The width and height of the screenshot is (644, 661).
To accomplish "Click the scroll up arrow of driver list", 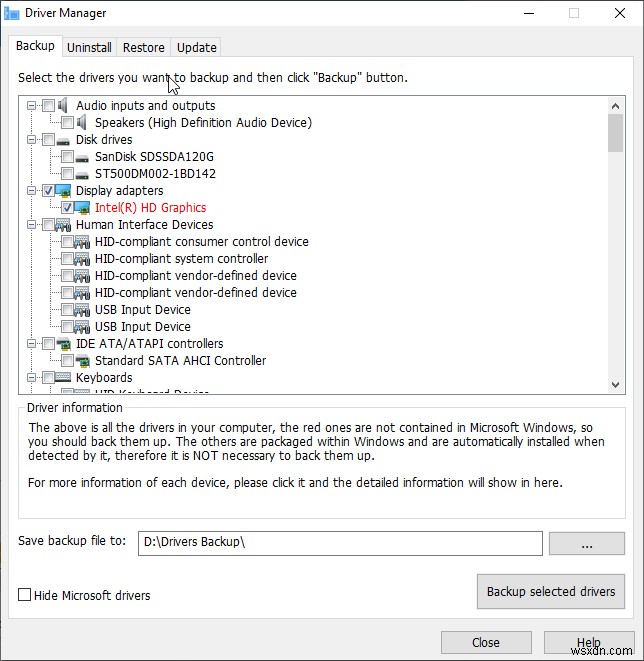I will [x=615, y=106].
